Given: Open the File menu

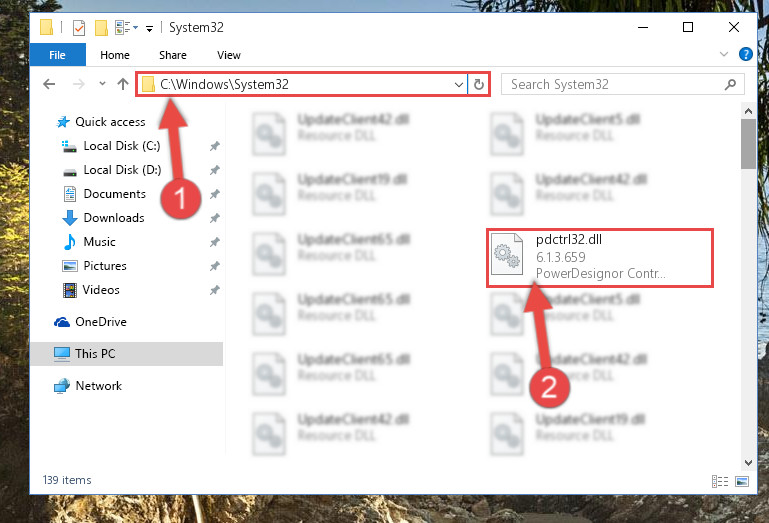Looking at the screenshot, I should [x=57, y=55].
